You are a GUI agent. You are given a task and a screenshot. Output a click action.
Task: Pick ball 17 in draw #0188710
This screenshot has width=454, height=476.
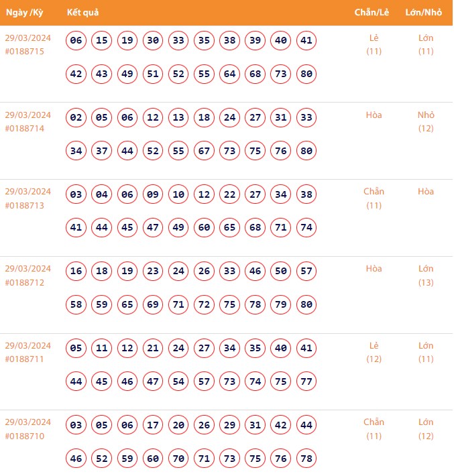point(153,426)
